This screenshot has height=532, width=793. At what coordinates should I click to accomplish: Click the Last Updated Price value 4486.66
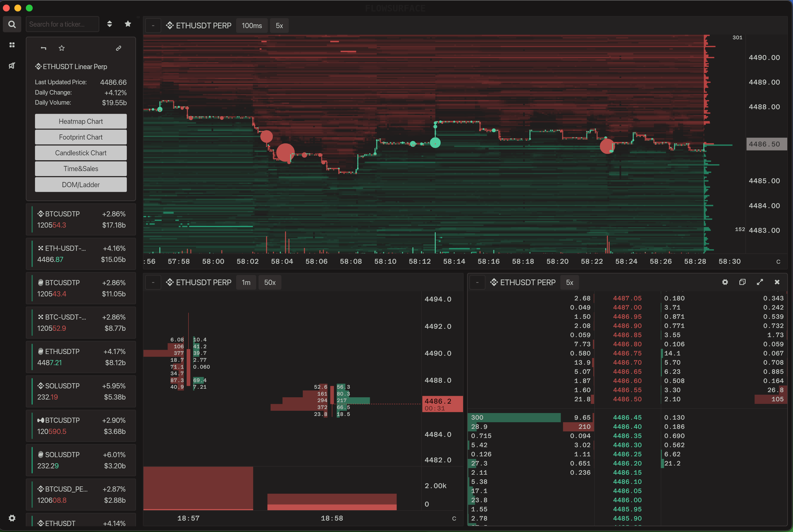point(113,82)
